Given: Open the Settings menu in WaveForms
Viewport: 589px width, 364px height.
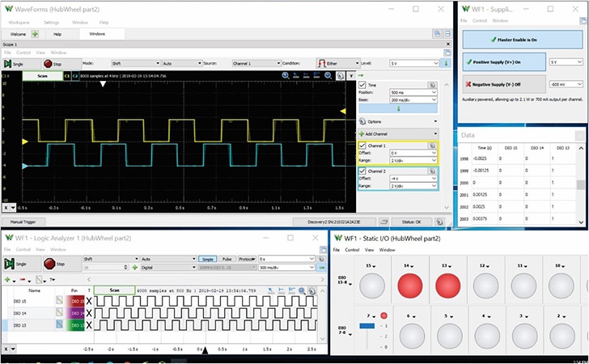Looking at the screenshot, I should 51,23.
